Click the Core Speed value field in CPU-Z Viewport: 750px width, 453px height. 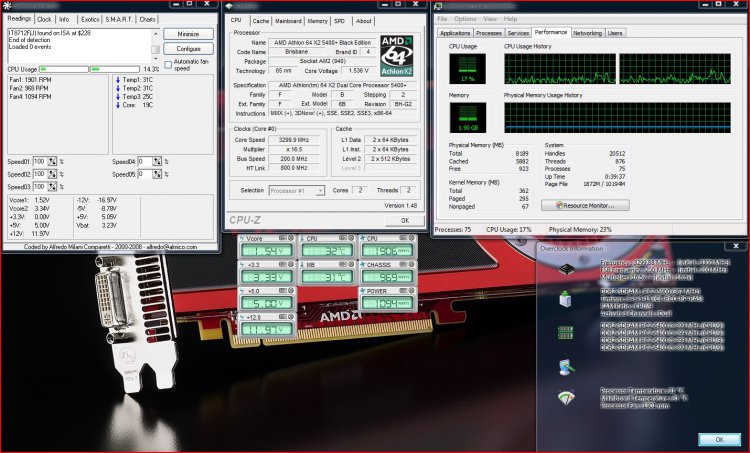coord(295,140)
